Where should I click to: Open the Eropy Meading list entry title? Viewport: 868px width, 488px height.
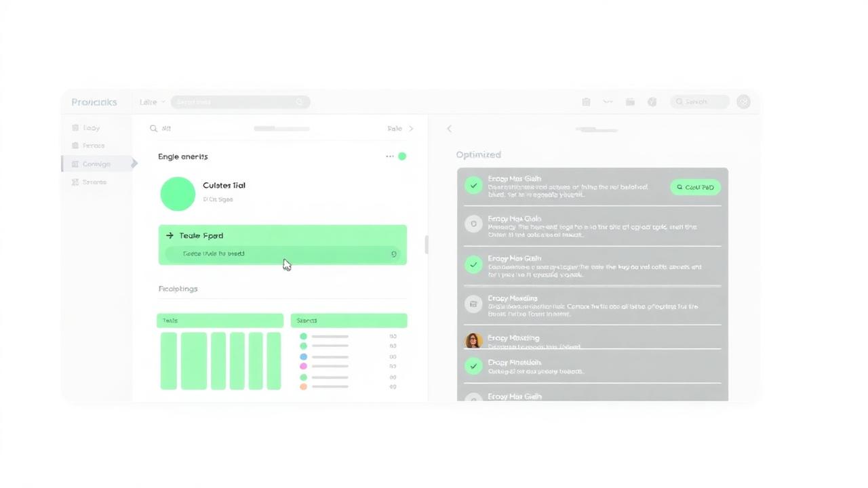coord(513,298)
